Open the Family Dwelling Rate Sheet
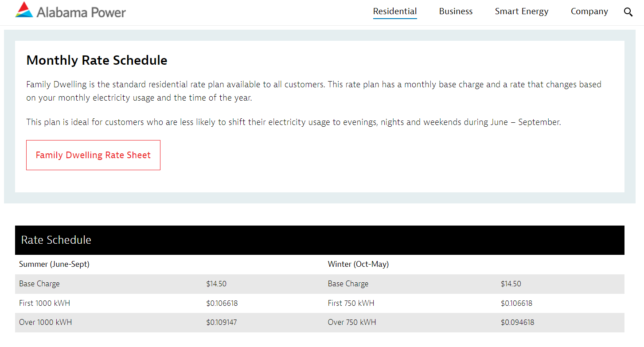The width and height of the screenshot is (644, 347). (93, 155)
